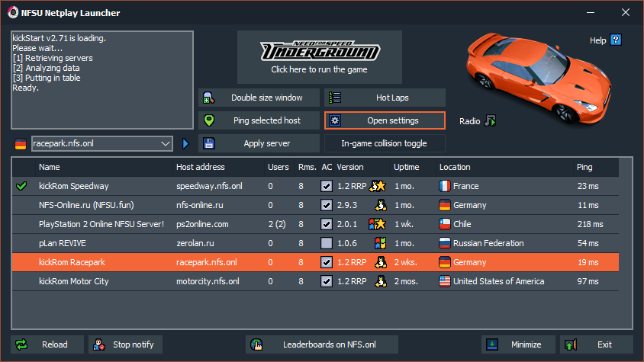Click the Leaderboards on NFS.onl globe icon
The image size is (644, 362).
point(256,344)
